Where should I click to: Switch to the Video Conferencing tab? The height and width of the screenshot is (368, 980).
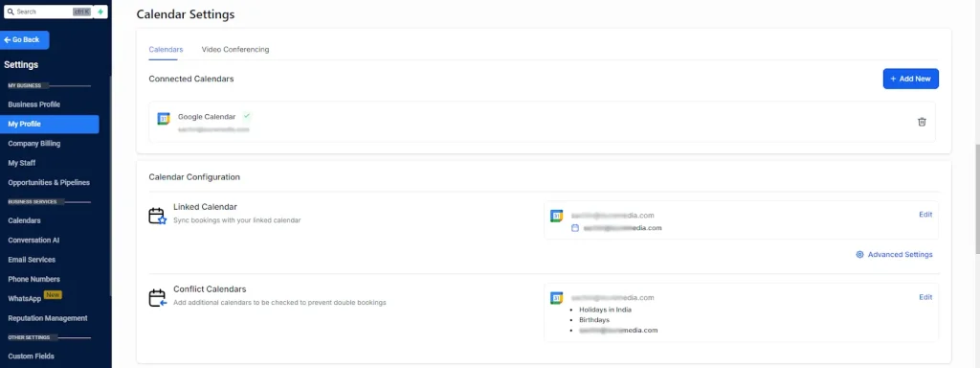pos(235,50)
